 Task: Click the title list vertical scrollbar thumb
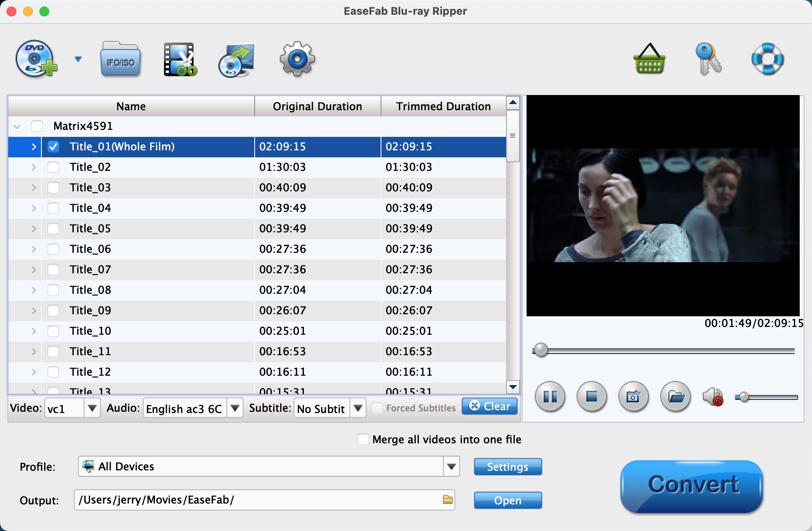[513, 136]
